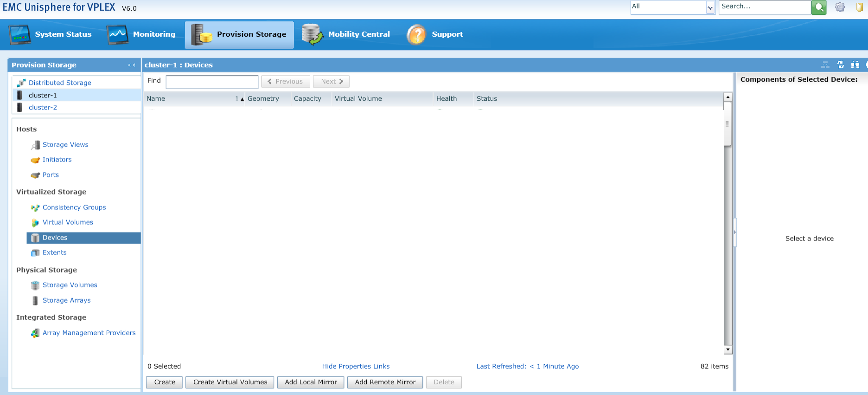Click the '0 Selected' text
868x395 pixels.
[x=164, y=366]
